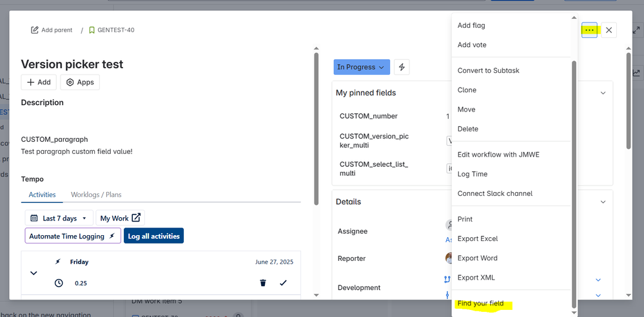Confirm the Friday activity with checkmark icon

click(283, 283)
